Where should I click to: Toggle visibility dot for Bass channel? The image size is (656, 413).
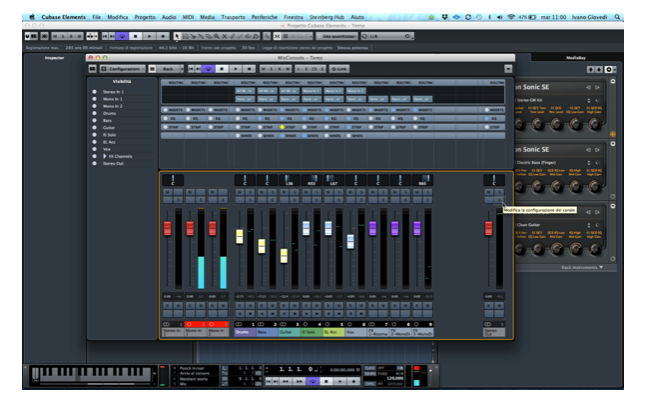94,120
